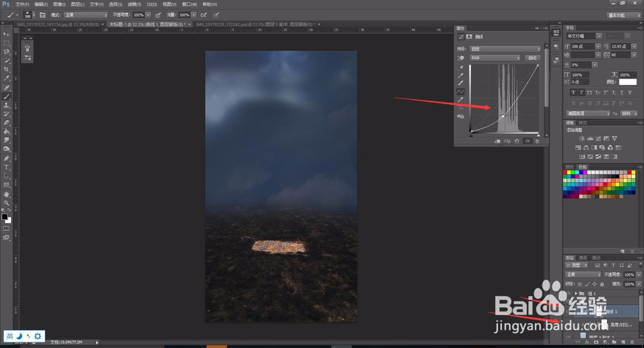The image size is (644, 348).
Task: Open the 图像(I) menu
Action: pyautogui.click(x=59, y=4)
